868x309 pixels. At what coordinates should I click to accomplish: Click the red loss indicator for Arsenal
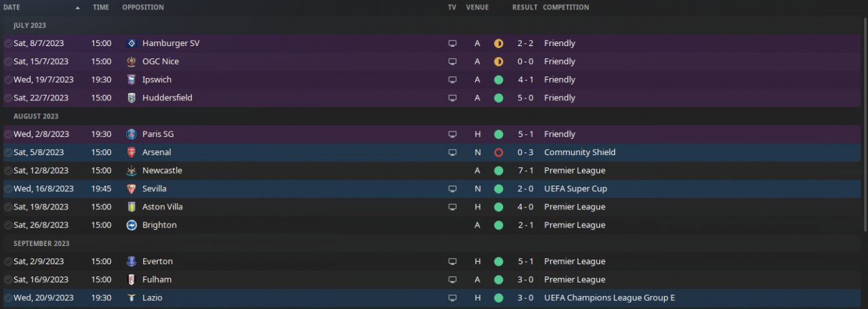[498, 152]
